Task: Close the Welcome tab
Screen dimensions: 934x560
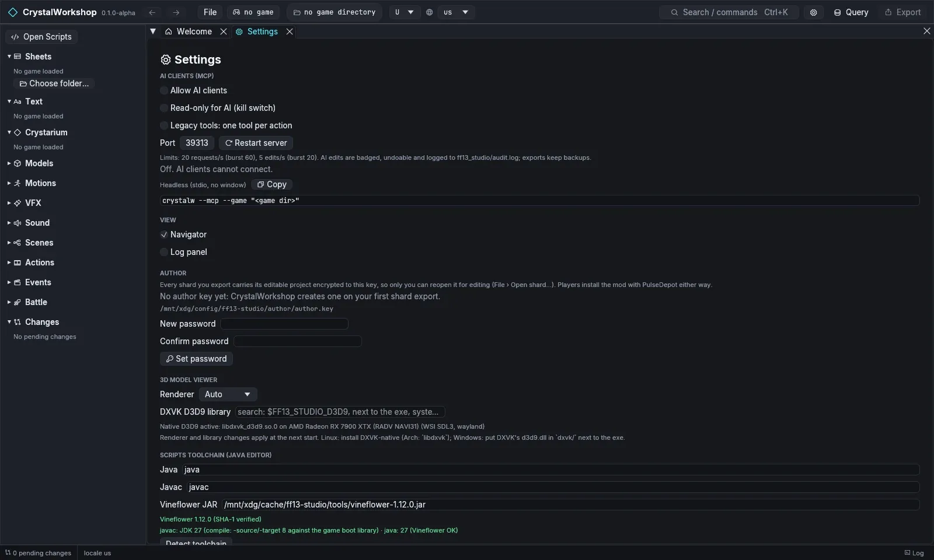Action: (x=224, y=32)
